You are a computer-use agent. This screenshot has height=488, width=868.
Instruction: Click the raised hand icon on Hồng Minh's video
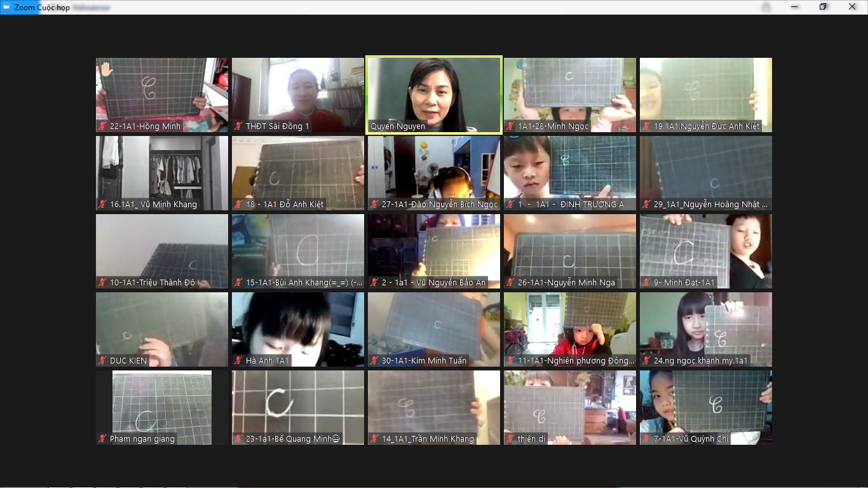click(x=105, y=69)
